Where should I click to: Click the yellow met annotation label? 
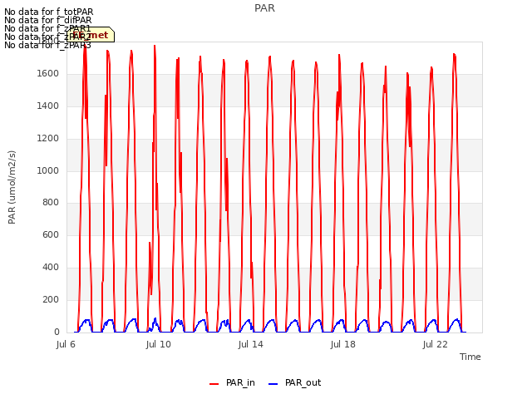91,35
